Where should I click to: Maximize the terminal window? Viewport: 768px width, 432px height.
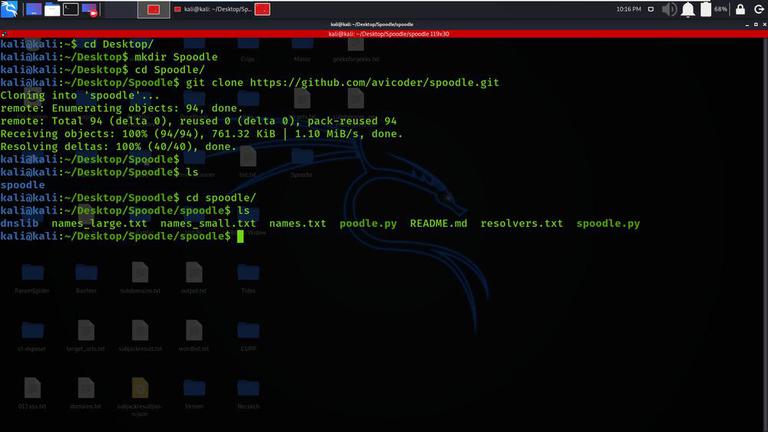click(756, 24)
